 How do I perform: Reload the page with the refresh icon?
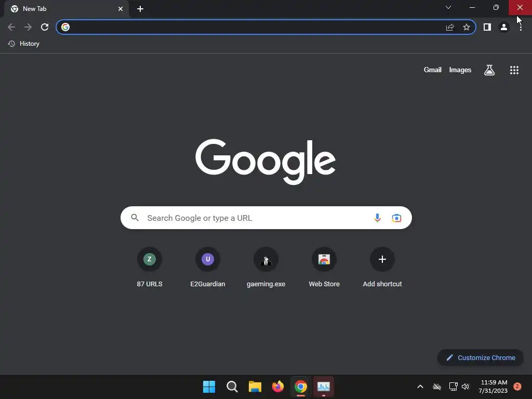pos(45,27)
